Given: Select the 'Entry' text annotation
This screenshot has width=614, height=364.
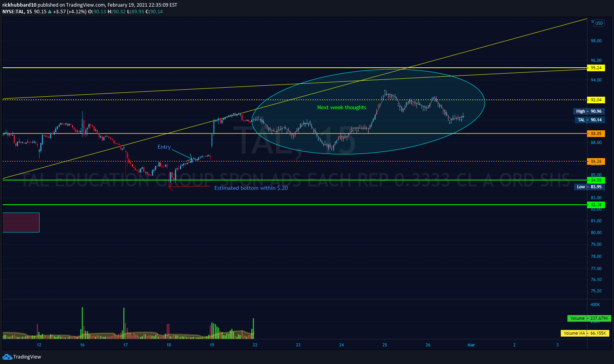Looking at the screenshot, I should tap(164, 147).
